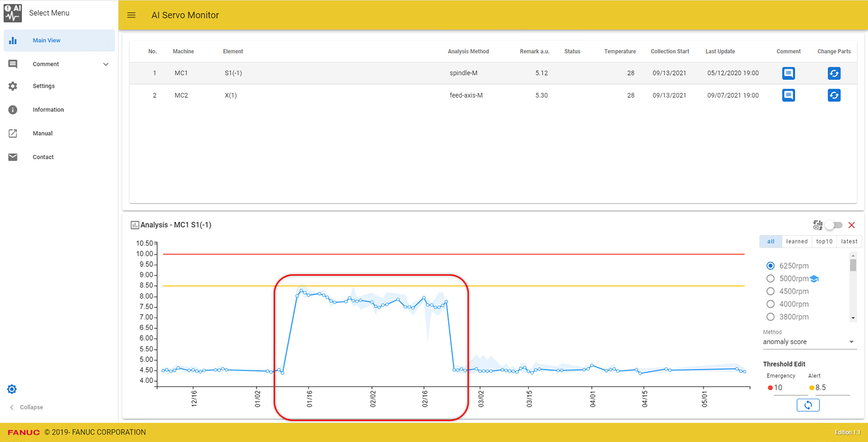
Task: Expand the Comment sidebar menu
Action: point(47,64)
